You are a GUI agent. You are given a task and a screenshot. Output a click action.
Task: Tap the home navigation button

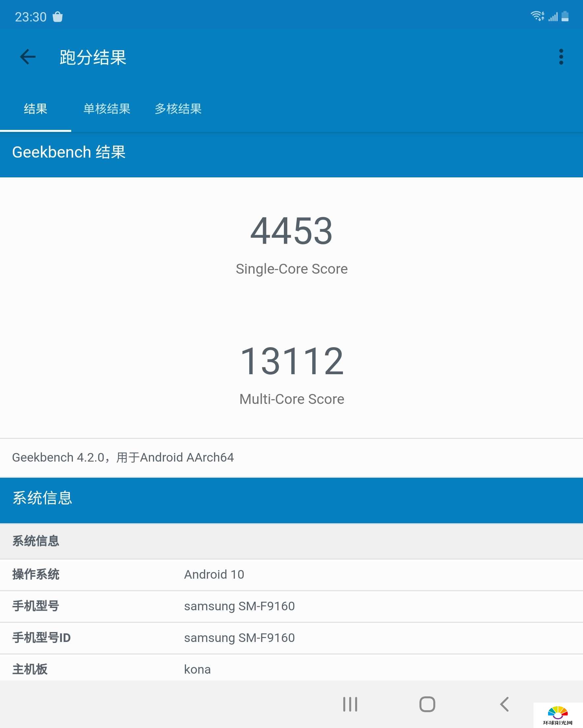point(427,704)
